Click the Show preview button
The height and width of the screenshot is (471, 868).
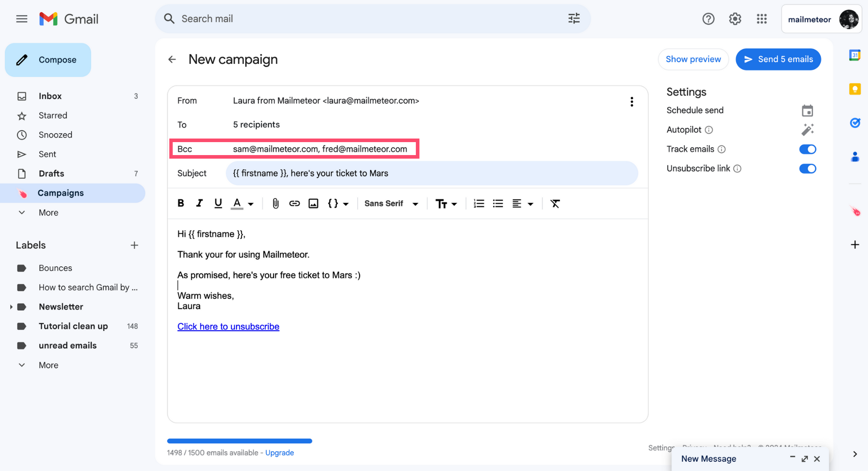693,59
